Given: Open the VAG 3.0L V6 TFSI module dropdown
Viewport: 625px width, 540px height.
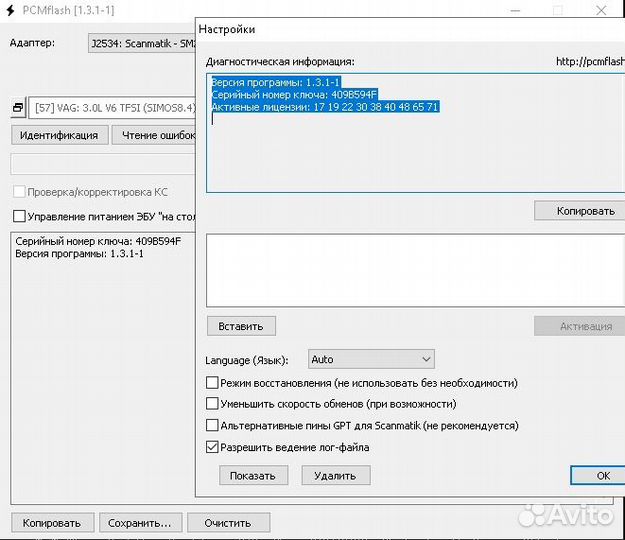Looking at the screenshot, I should (112, 108).
